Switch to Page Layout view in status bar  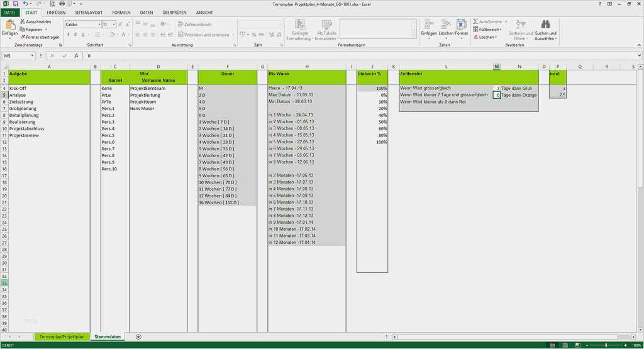pos(565,345)
